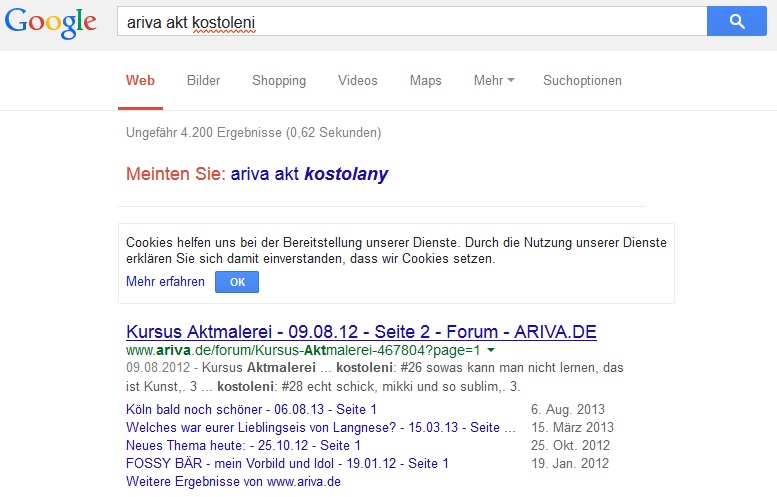Click the green URL 'www.ariva.de/forum/Kursus-Aktmalerei'
This screenshot has width=777, height=497.
pyautogui.click(x=303, y=350)
